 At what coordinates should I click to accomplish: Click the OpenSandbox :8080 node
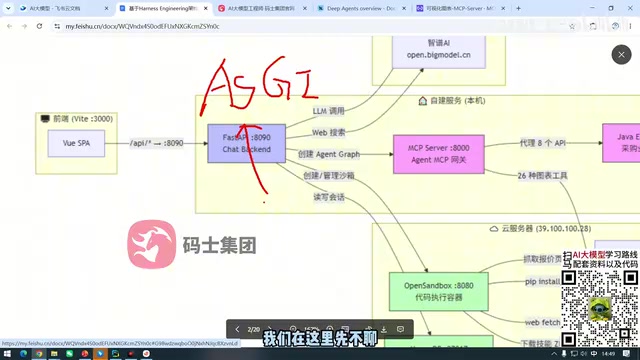[439, 291]
